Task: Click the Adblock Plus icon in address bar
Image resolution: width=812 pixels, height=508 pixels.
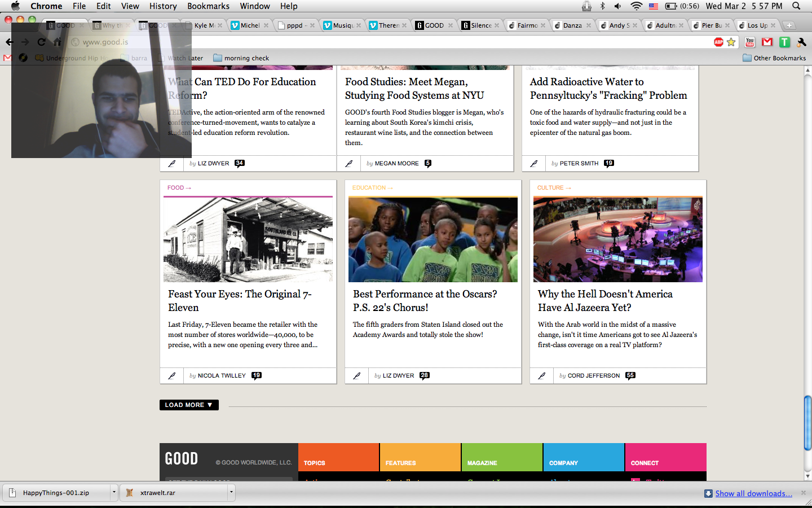Action: (718, 42)
